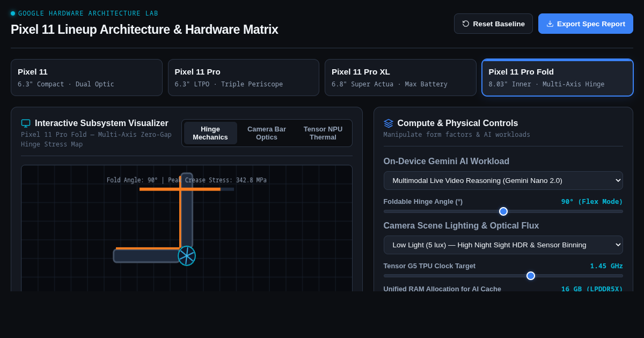This screenshot has width=644, height=338.
Task: Select the Pixel 11 Pro Fold card
Action: [558, 78]
